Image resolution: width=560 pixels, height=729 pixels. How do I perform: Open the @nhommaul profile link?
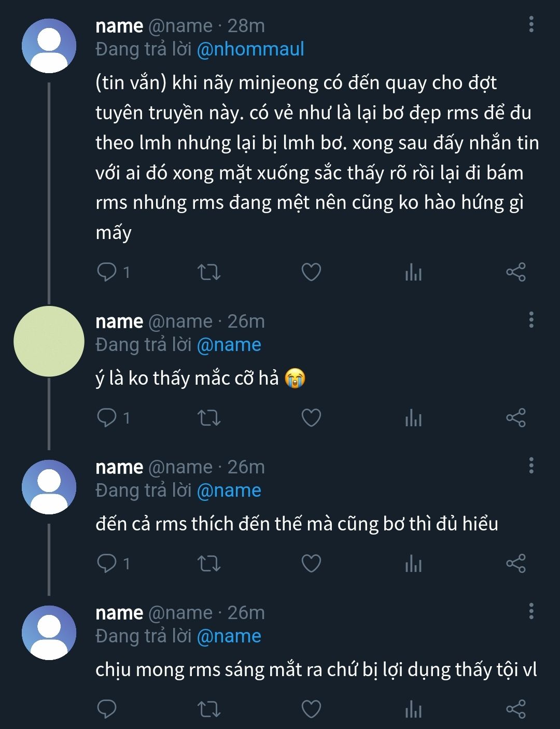tap(250, 49)
